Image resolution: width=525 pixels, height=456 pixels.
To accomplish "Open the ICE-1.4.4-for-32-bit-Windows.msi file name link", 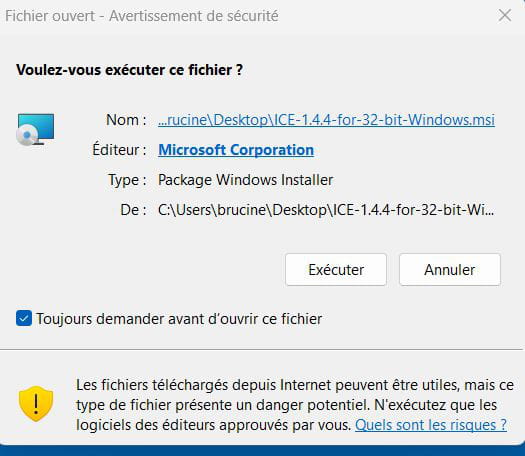I will pyautogui.click(x=326, y=120).
